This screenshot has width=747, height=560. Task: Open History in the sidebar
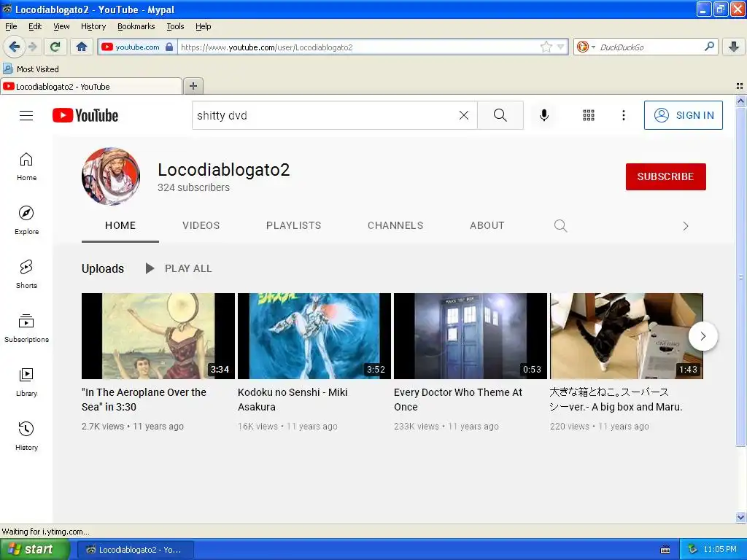(x=27, y=436)
